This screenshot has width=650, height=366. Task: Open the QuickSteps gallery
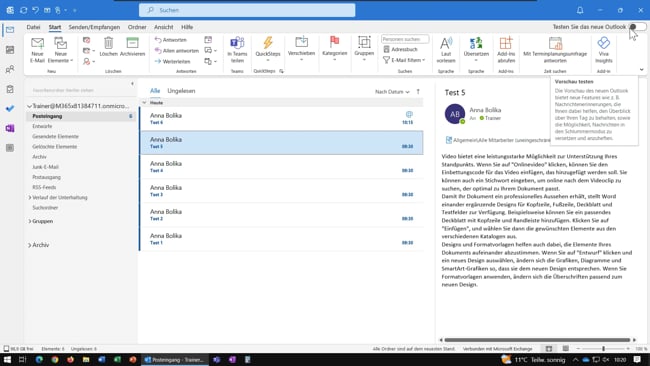pyautogui.click(x=268, y=49)
